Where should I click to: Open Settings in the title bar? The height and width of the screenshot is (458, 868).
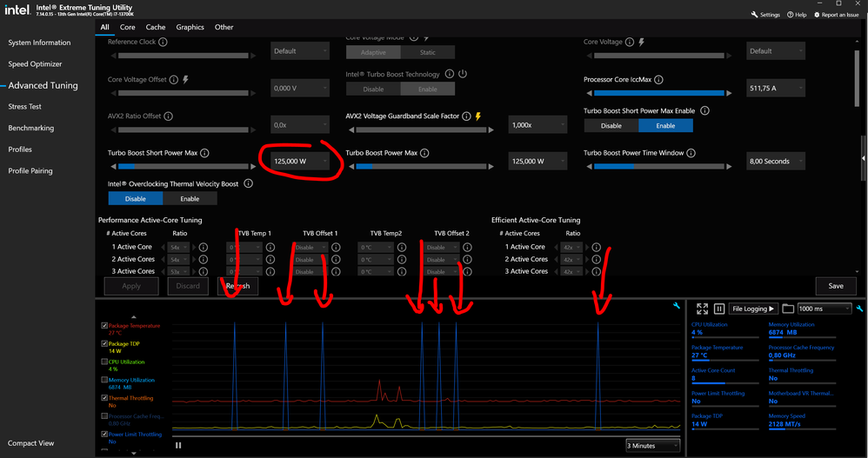[x=765, y=15]
